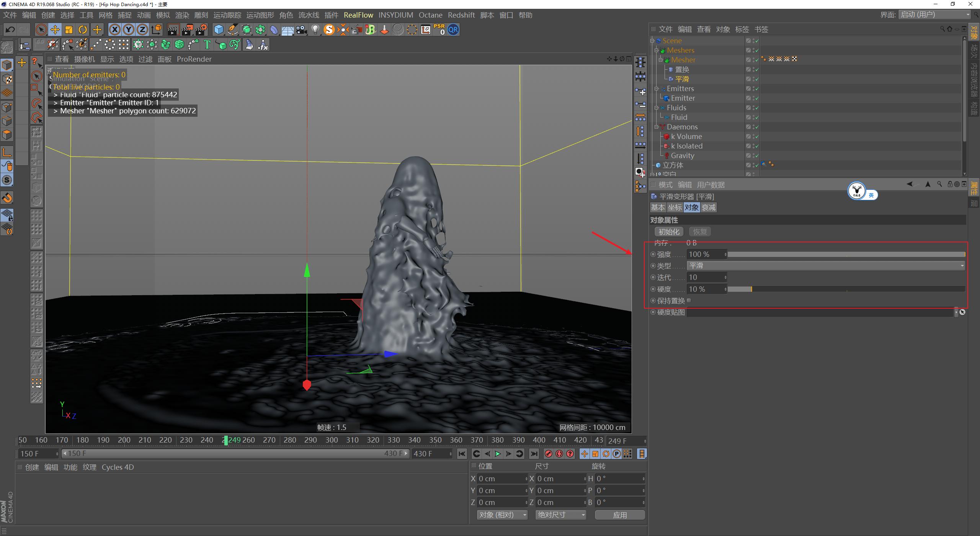
Task: Open the Cube primitive icon
Action: pyautogui.click(x=218, y=29)
